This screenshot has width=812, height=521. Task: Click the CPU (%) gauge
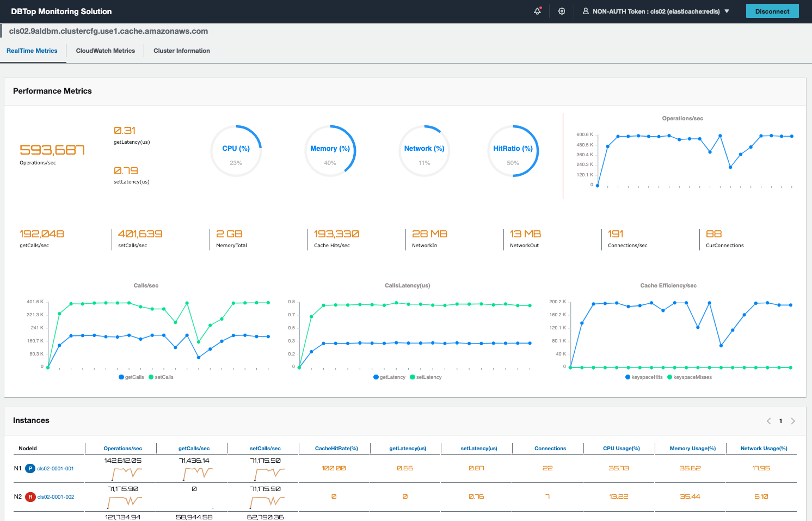tap(236, 151)
